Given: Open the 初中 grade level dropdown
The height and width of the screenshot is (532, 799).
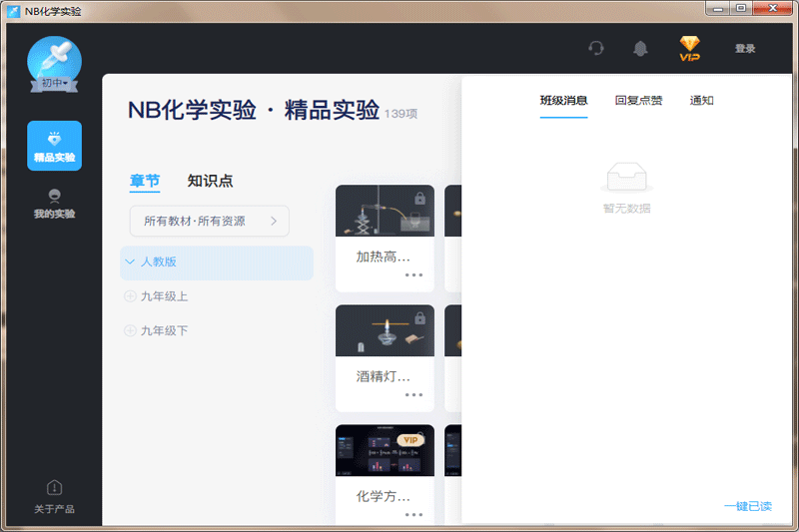Looking at the screenshot, I should coord(54,84).
